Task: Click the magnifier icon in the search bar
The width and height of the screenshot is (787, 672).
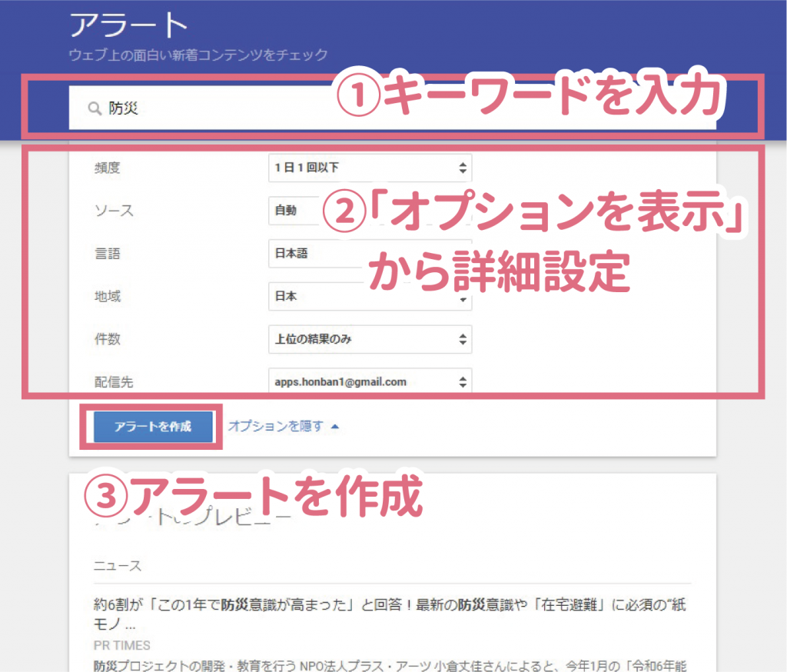Action: pyautogui.click(x=95, y=109)
